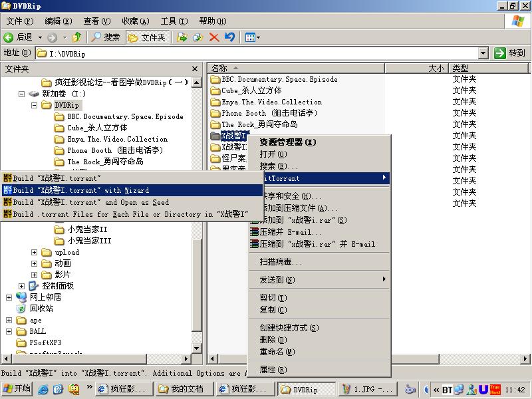Collapse the DVDRip tree node

click(35, 106)
